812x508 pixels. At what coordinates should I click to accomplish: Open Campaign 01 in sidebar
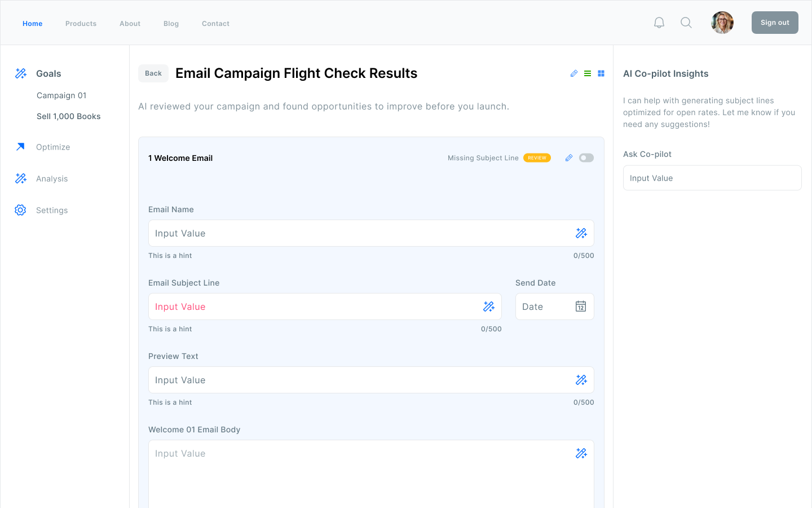click(x=61, y=95)
